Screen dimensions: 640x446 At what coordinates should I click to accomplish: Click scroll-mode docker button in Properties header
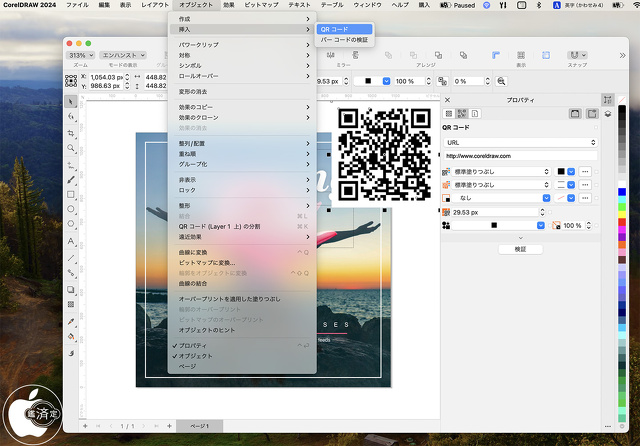[x=575, y=113]
